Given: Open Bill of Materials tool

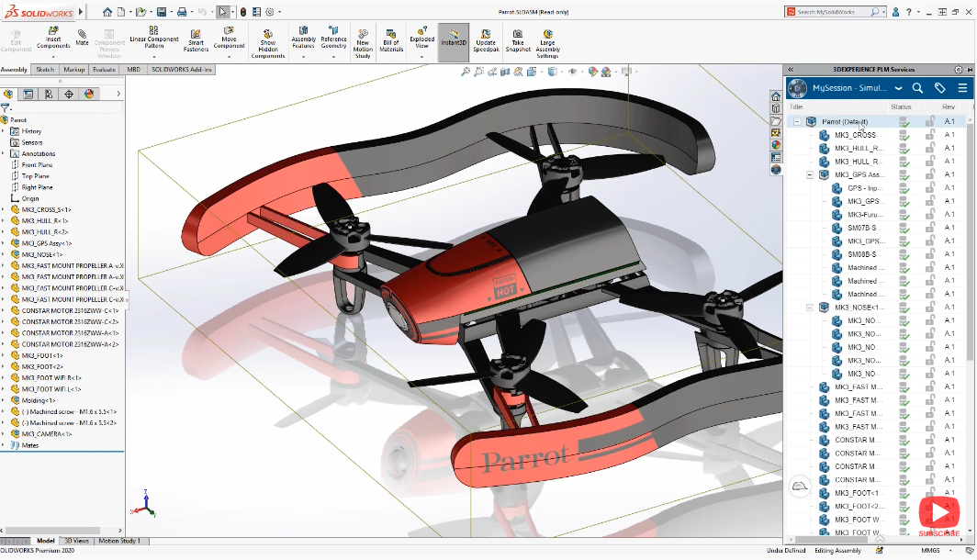Looking at the screenshot, I should [391, 40].
